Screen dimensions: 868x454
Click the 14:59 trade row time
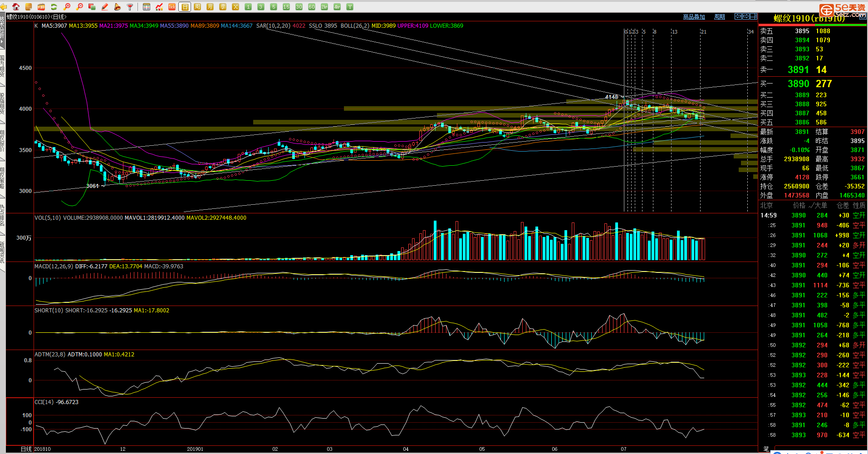pyautogui.click(x=768, y=215)
